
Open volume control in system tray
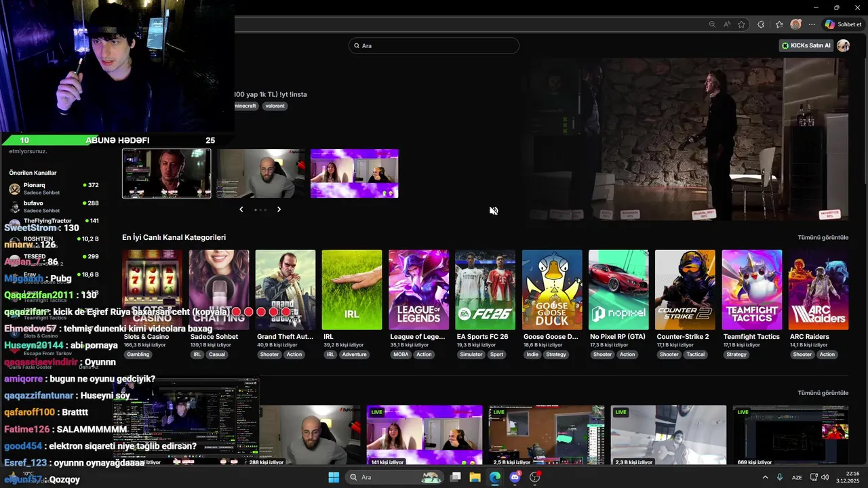pyautogui.click(x=825, y=477)
